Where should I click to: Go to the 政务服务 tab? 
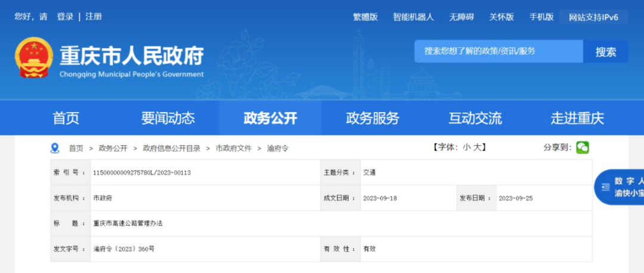point(373,118)
